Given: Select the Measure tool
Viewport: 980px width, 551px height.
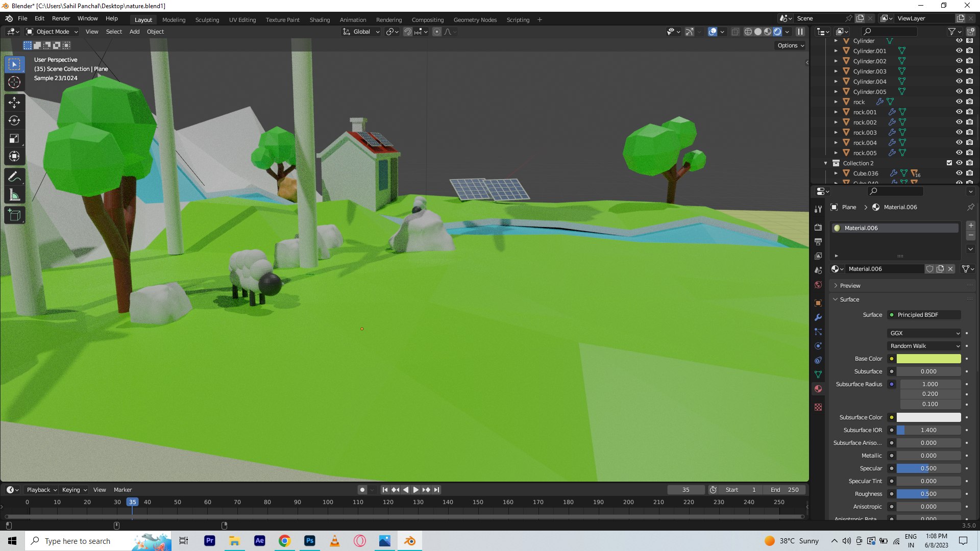Looking at the screenshot, I should (14, 195).
